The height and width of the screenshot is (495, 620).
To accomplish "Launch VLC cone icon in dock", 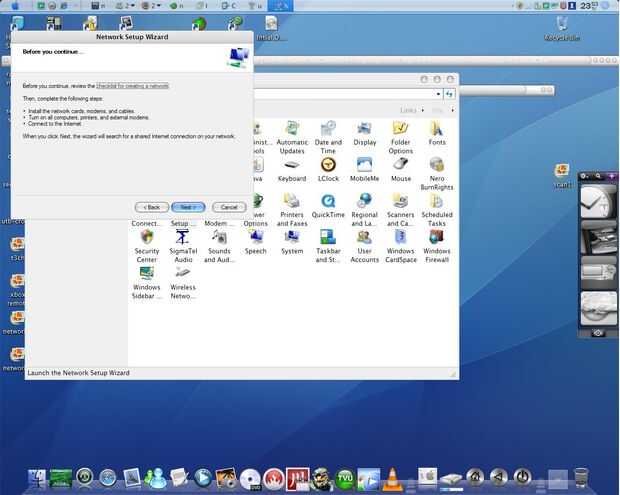I will point(392,478).
